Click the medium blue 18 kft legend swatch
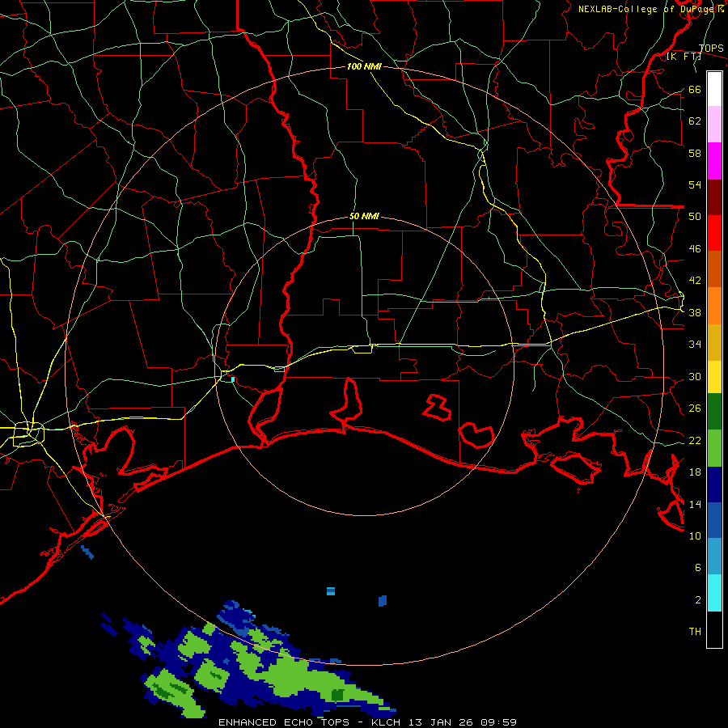Screen dimensions: 728x728 714,520
